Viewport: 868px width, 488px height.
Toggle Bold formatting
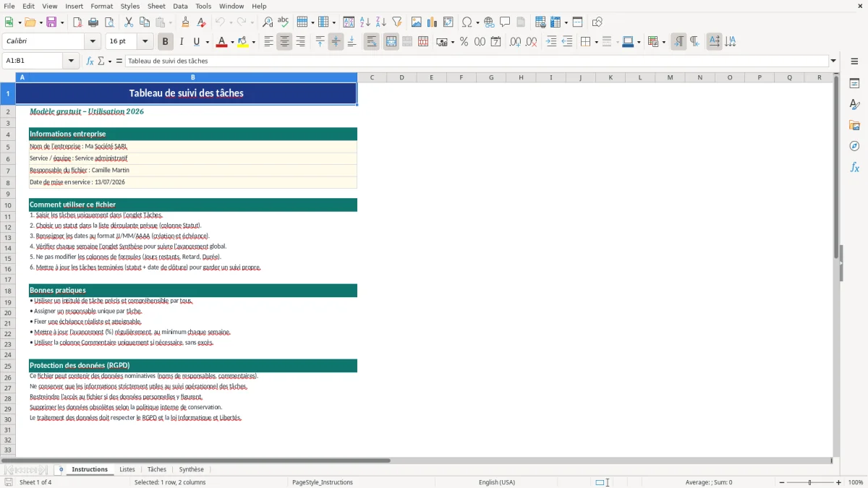pyautogui.click(x=166, y=42)
